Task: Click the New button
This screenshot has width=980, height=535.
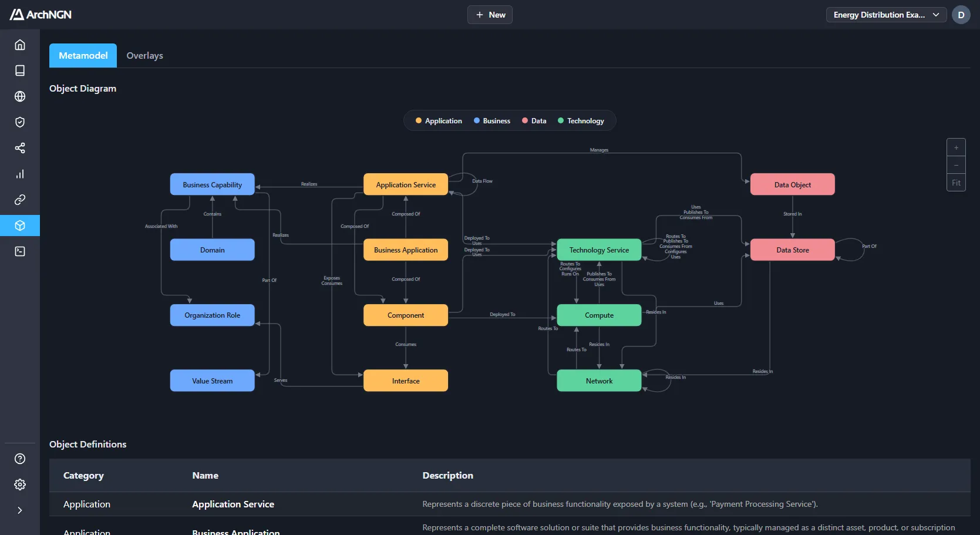Action: [490, 15]
